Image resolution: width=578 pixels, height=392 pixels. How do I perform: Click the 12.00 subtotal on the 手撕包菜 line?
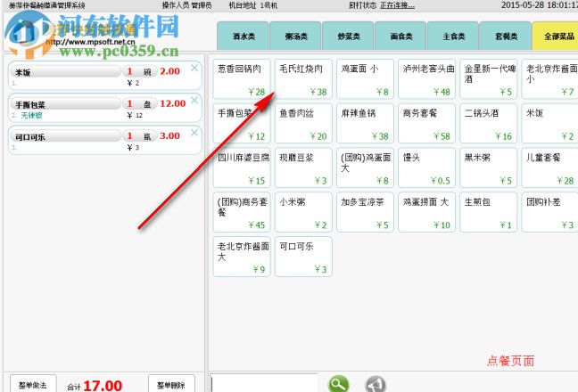point(172,104)
